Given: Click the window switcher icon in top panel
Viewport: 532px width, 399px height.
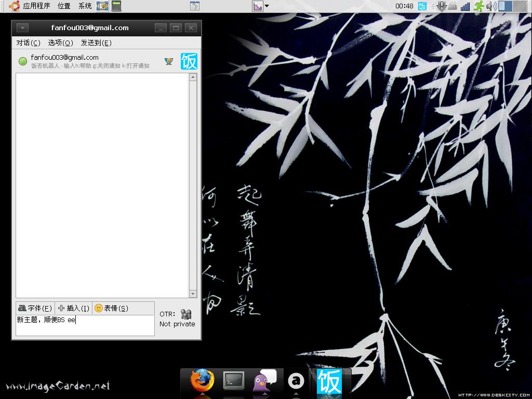Looking at the screenshot, I should click(195, 6).
